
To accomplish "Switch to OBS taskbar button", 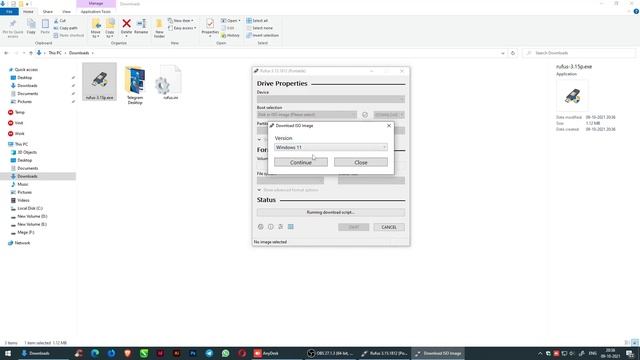I will point(330,353).
